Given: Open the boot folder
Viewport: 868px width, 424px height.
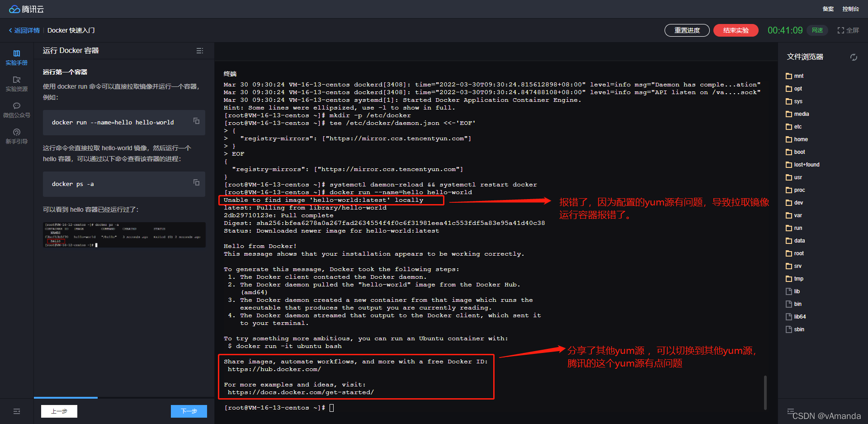Looking at the screenshot, I should [795, 152].
